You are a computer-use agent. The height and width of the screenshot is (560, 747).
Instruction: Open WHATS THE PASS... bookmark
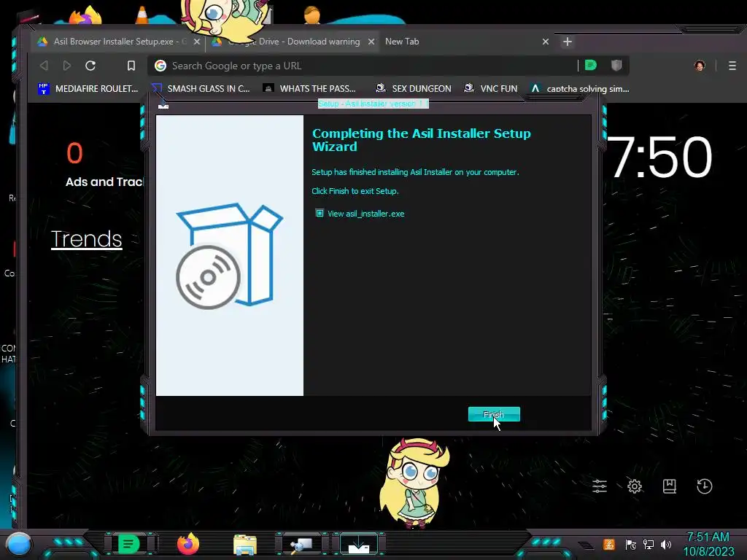point(309,88)
